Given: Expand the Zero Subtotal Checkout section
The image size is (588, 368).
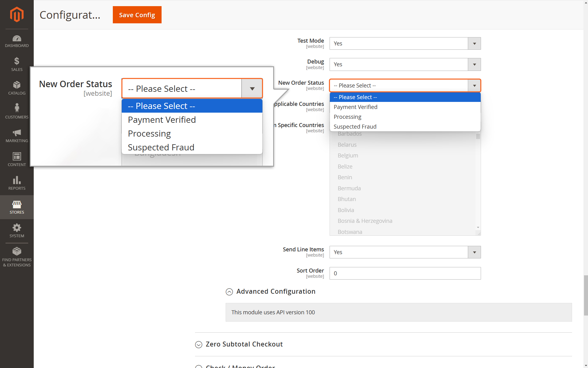Looking at the screenshot, I should pos(239,344).
